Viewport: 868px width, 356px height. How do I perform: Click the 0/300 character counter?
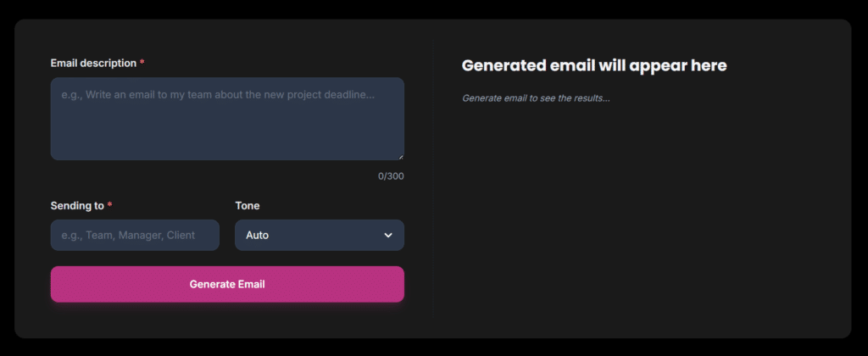(391, 176)
